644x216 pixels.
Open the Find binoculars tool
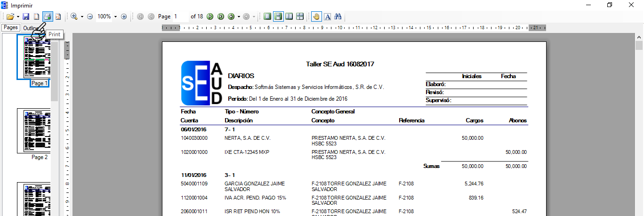click(x=338, y=16)
